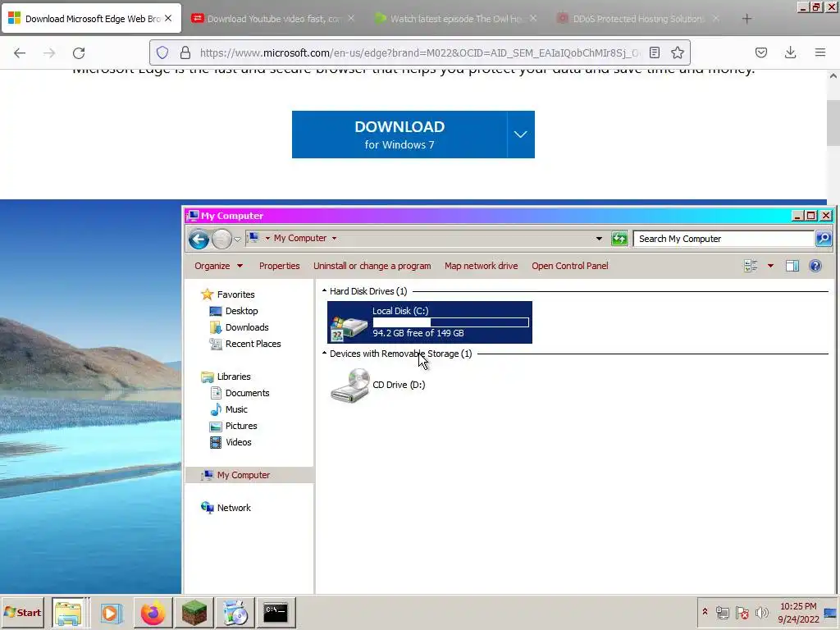The image size is (840, 630).
Task: Click the Firefox forward arrow button
Action: (49, 52)
